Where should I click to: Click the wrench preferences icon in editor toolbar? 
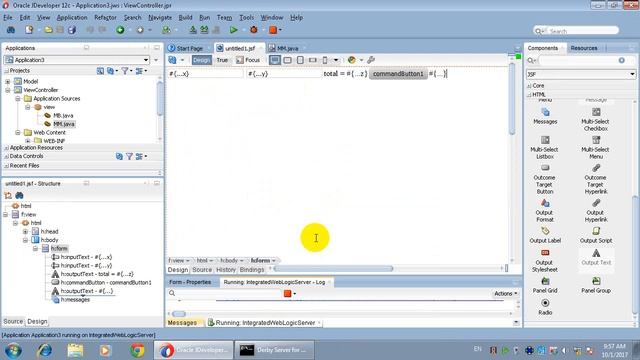click(371, 60)
